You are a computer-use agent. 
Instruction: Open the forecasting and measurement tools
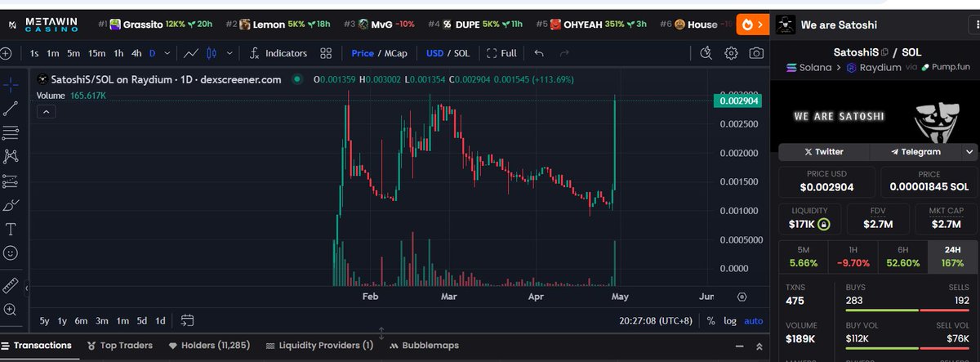pyautogui.click(x=11, y=181)
